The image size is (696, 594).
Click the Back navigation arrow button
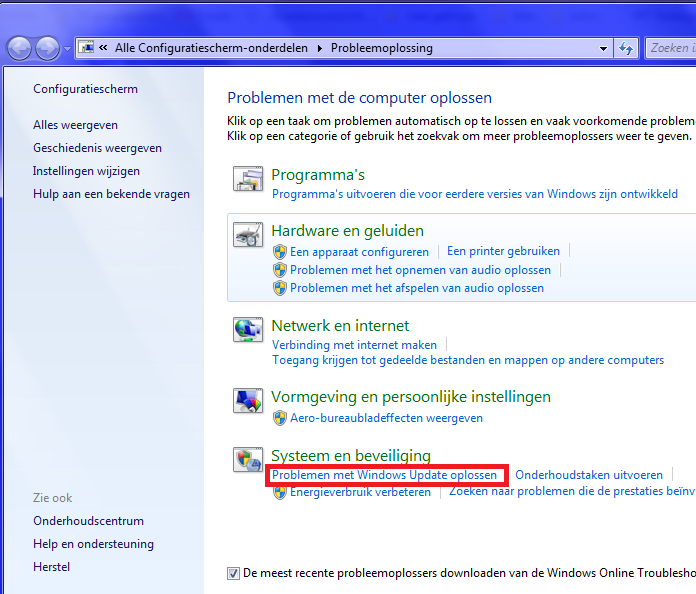coord(19,48)
